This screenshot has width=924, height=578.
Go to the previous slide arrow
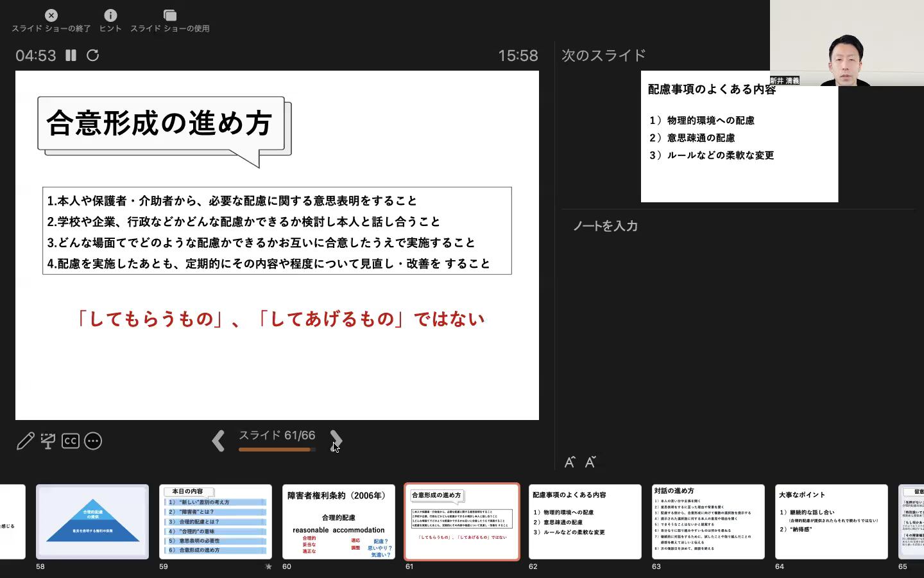[218, 441]
